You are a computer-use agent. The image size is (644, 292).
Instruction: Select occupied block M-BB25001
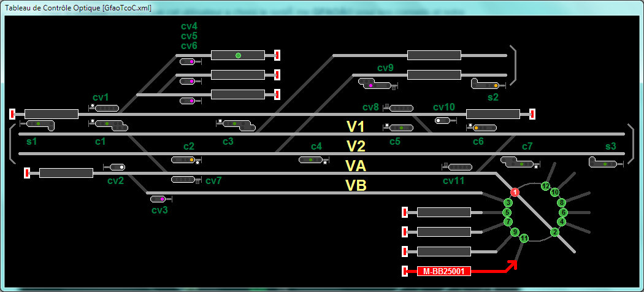[x=444, y=271]
